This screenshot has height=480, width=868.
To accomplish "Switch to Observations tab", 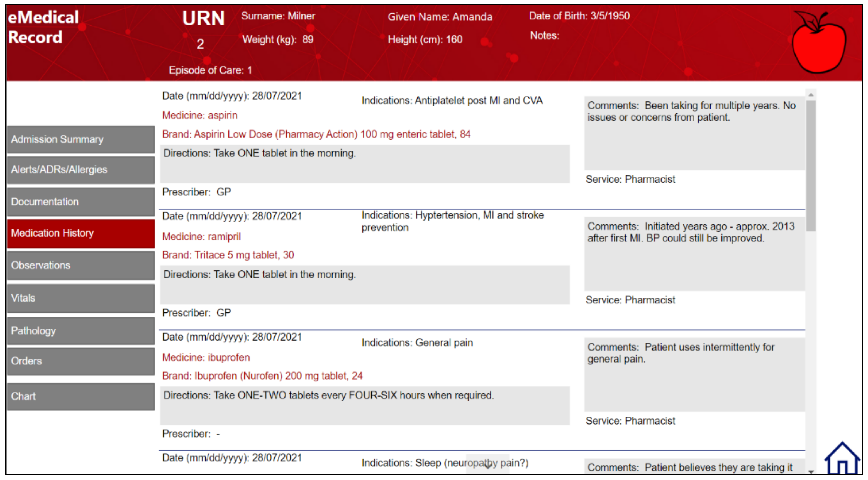I will [81, 265].
